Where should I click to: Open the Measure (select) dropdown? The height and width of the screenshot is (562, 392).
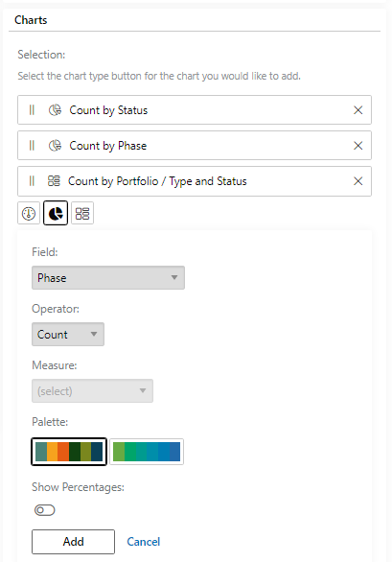point(92,390)
